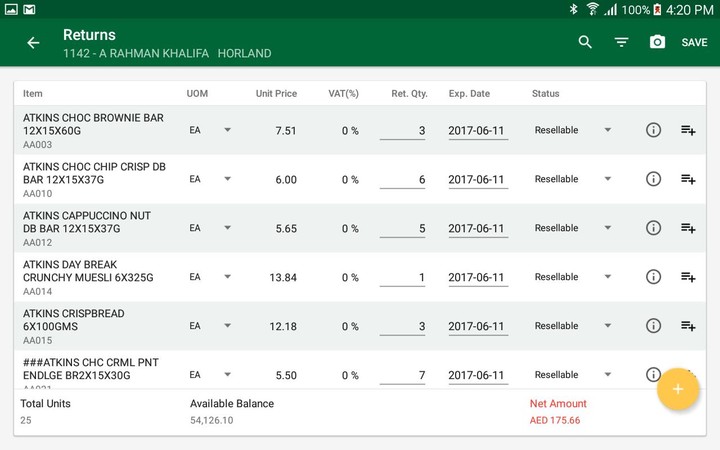
Task: Tap the yellow floating add button
Action: pos(677,389)
